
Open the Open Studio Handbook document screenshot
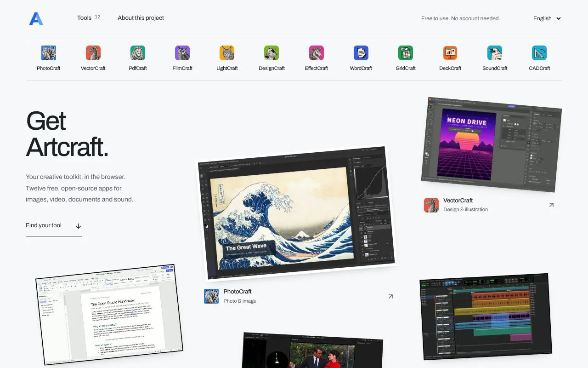pyautogui.click(x=109, y=315)
